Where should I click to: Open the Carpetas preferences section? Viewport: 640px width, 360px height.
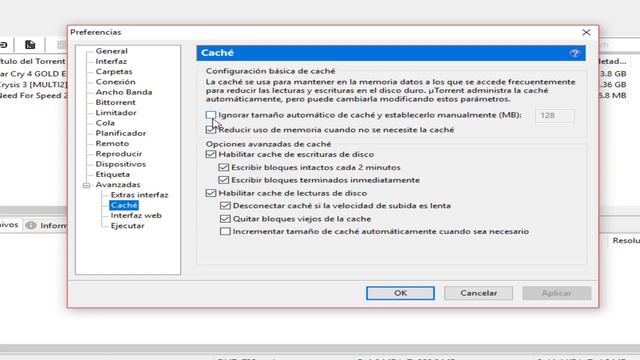[114, 71]
